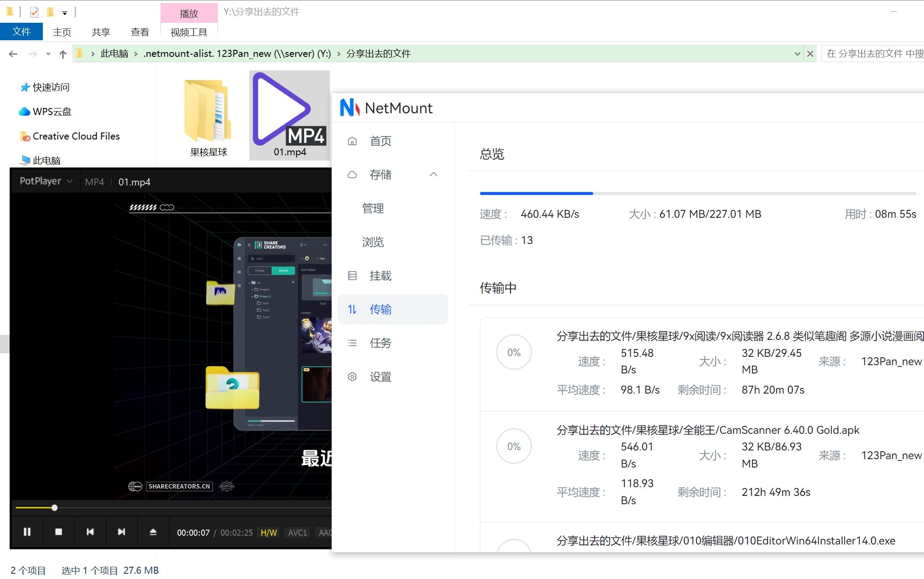Open 首页 in NetMount sidebar
This screenshot has height=579, width=924.
click(381, 141)
